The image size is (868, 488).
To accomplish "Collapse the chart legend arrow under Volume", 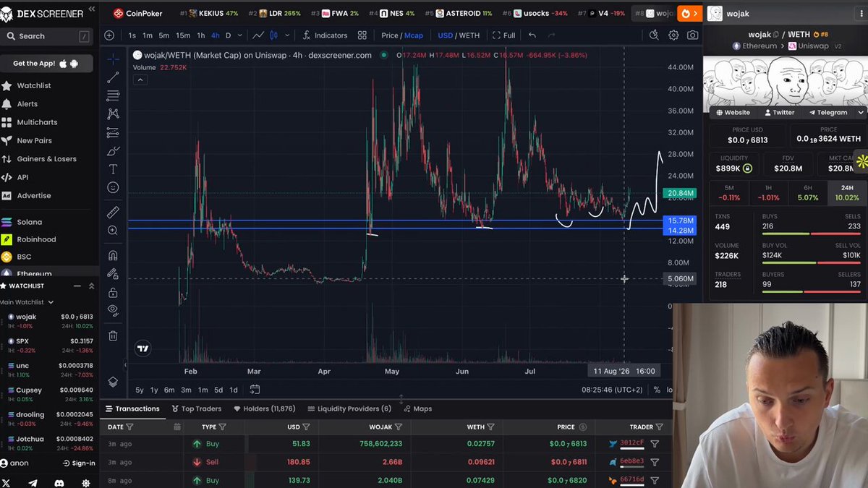I will click(140, 80).
